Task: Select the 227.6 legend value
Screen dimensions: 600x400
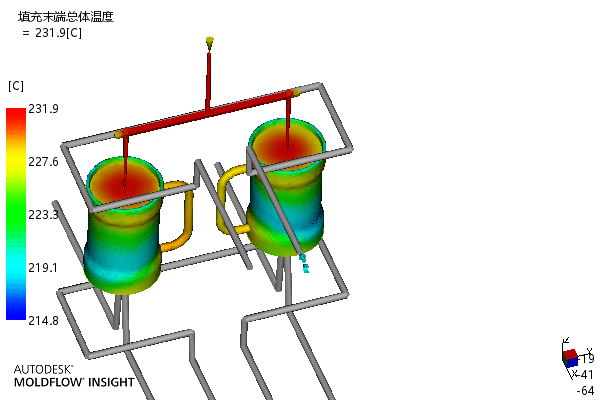Action: 43,162
